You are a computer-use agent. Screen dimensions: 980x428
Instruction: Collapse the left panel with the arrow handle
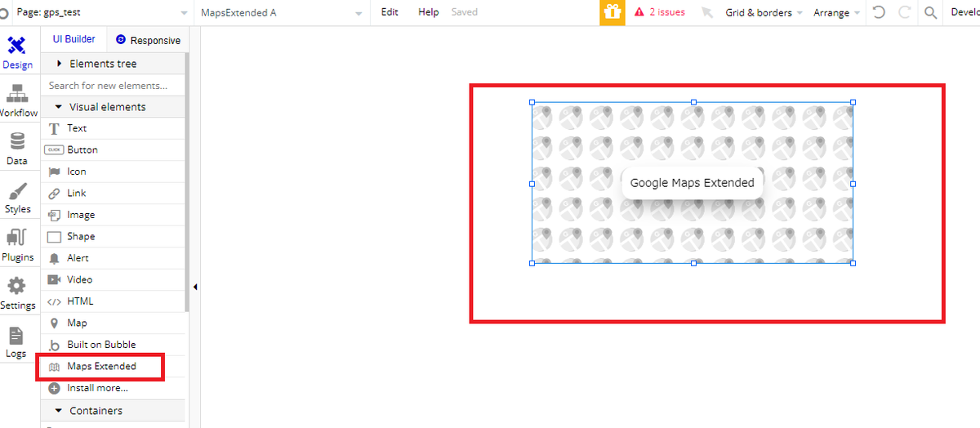[x=195, y=288]
